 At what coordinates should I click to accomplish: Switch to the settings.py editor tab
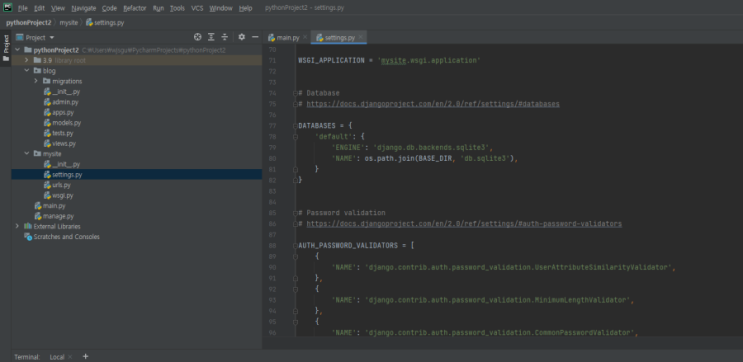[x=339, y=37]
